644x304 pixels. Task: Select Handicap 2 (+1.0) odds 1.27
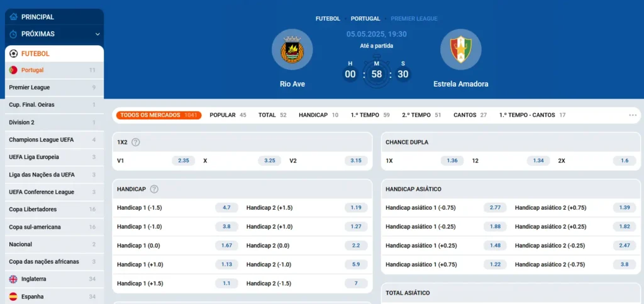(x=356, y=227)
